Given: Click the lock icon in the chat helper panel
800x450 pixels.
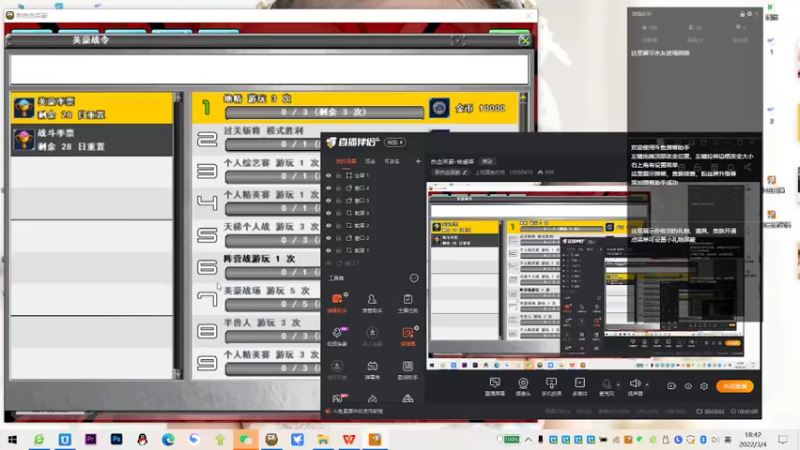Looking at the screenshot, I should [742, 14].
